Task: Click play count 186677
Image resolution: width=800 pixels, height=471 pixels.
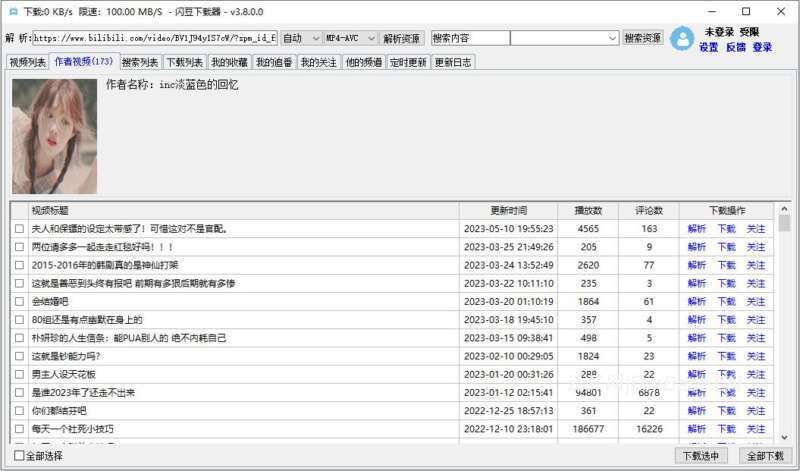Action: point(588,429)
